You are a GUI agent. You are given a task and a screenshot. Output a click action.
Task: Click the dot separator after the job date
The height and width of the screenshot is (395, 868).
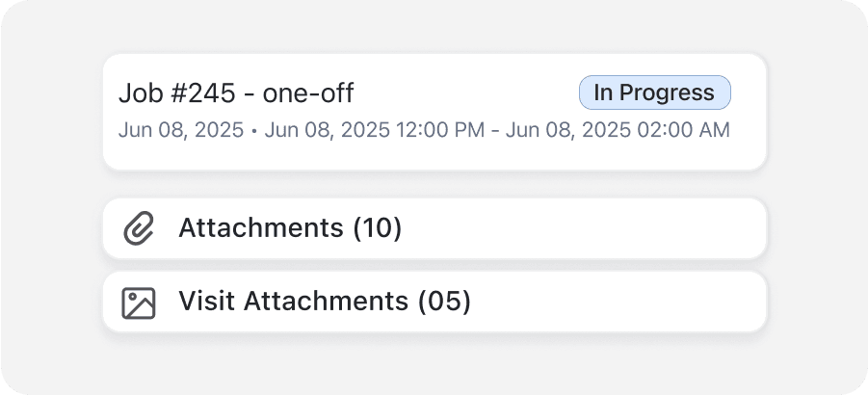(x=254, y=131)
